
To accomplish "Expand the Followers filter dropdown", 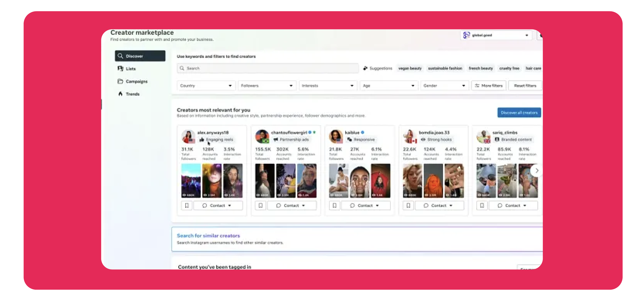I will point(267,86).
